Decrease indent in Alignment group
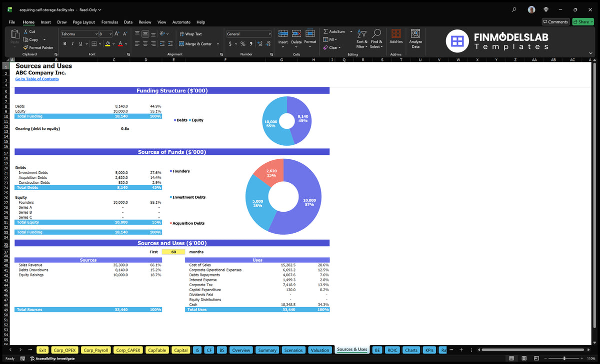Screen dimensions: 600x364 click(x=162, y=44)
